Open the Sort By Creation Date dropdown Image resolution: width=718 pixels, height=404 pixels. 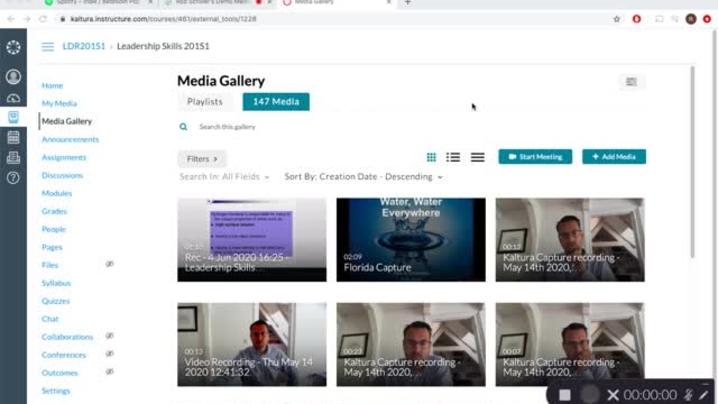[x=363, y=177]
